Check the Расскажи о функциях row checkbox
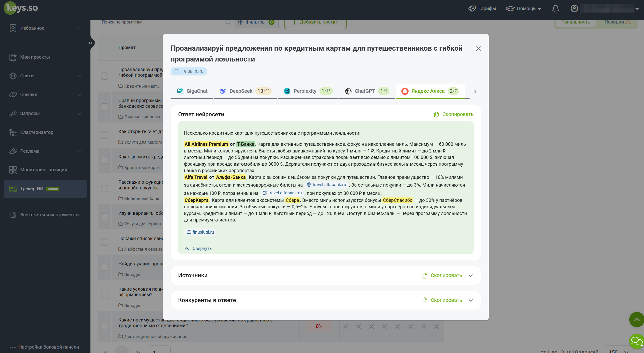The width and height of the screenshot is (644, 353). [104, 189]
